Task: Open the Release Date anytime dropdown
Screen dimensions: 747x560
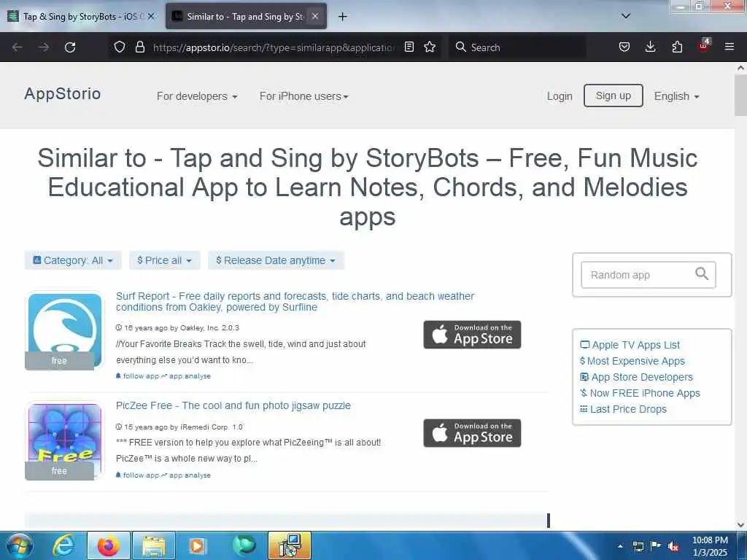Action: [276, 260]
